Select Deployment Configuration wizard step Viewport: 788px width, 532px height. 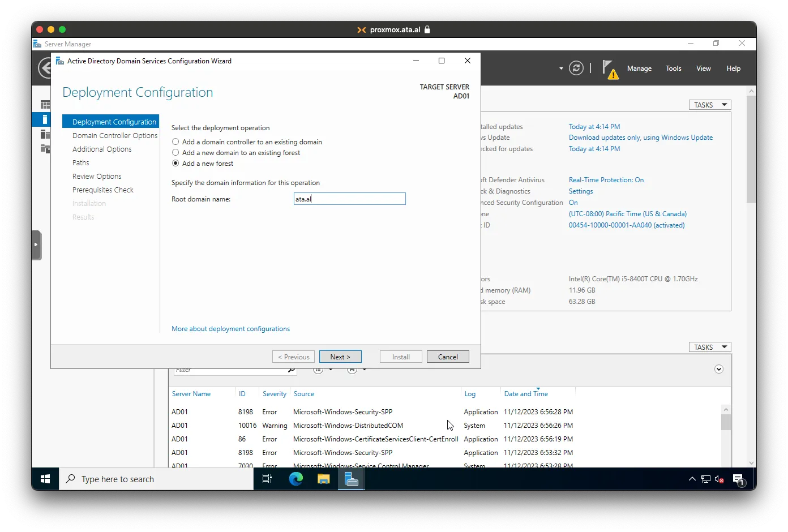[111, 122]
